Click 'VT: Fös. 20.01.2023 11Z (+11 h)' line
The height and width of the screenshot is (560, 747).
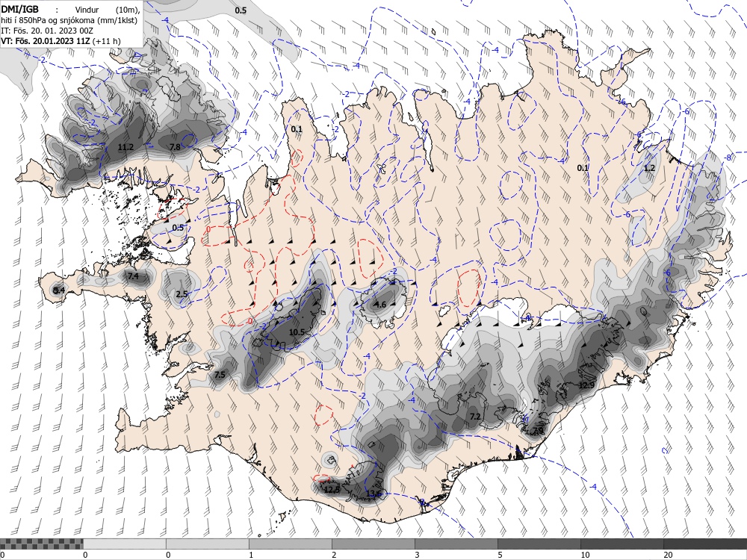pos(61,41)
